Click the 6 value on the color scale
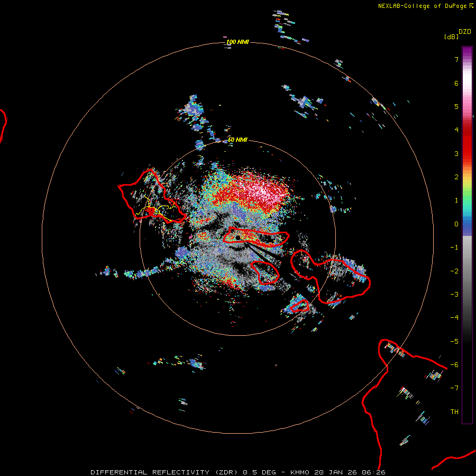 coord(456,83)
